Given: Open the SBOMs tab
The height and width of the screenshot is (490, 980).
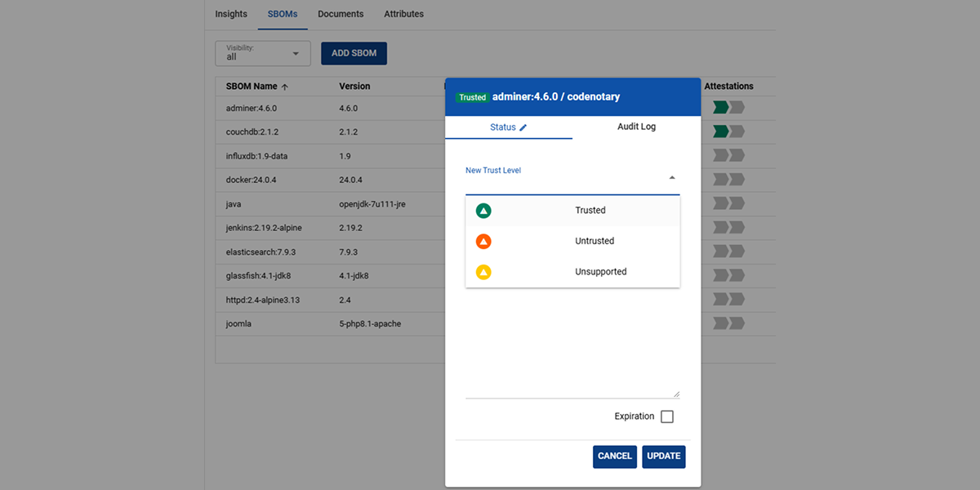Looking at the screenshot, I should pos(283,14).
